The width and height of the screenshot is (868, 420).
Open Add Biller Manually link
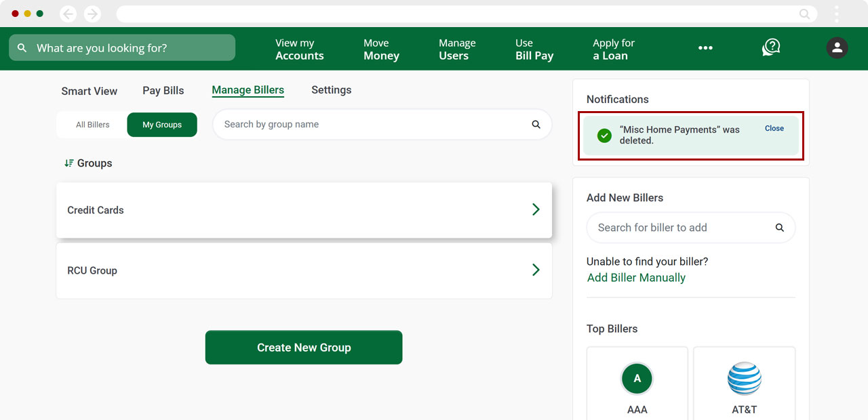[x=635, y=277]
